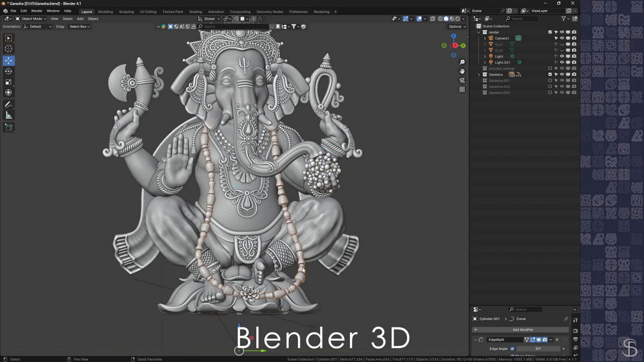Enable the process_backup collection checkbox
The width and height of the screenshot is (644, 362).
point(550,68)
